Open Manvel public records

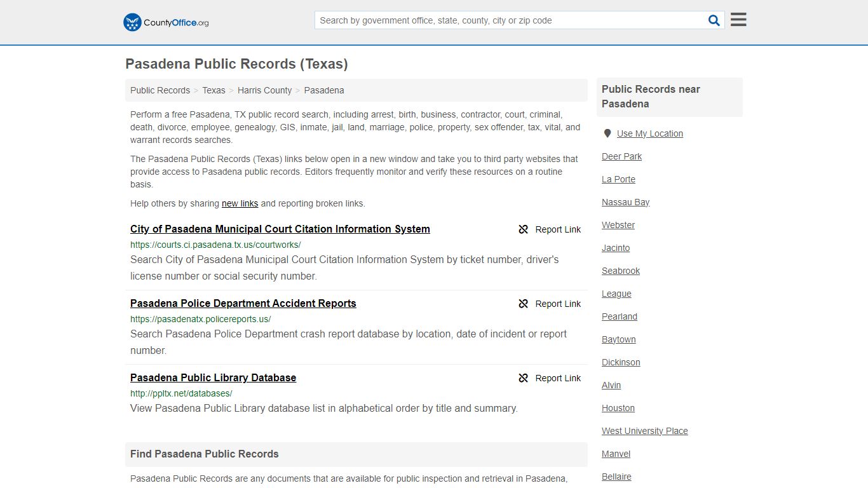[616, 454]
